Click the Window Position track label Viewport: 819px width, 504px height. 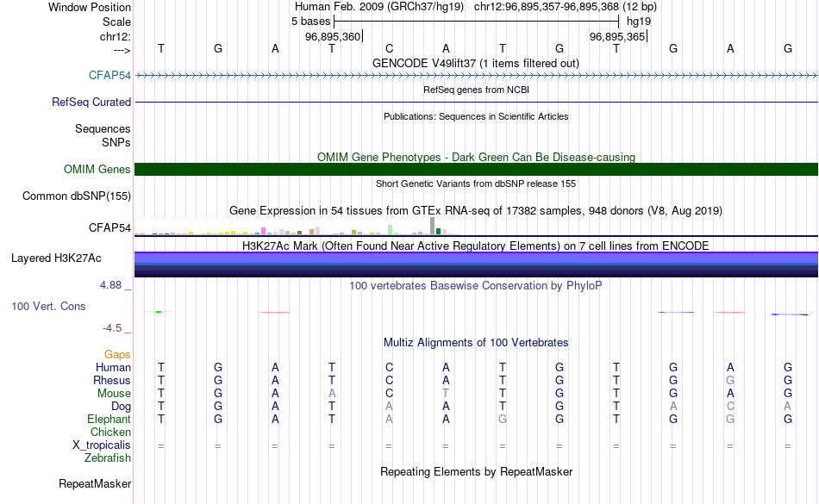[x=90, y=7]
